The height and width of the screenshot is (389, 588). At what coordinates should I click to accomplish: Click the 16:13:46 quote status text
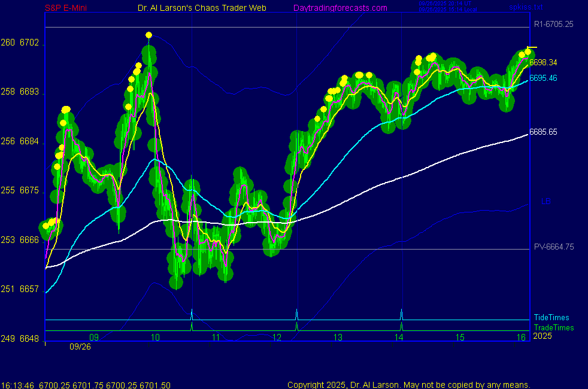point(17,384)
